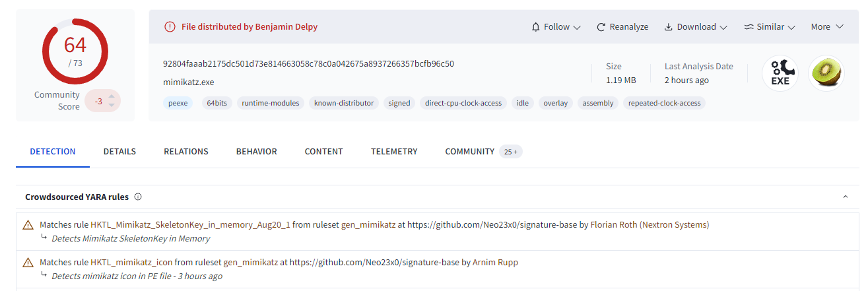The width and height of the screenshot is (868, 291).
Task: Click the 64/73 detection score circle
Action: 75,50
